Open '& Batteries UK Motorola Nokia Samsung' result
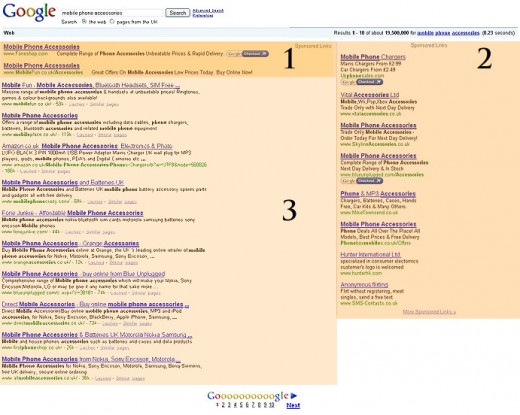The height and width of the screenshot is (415, 520). tap(97, 335)
